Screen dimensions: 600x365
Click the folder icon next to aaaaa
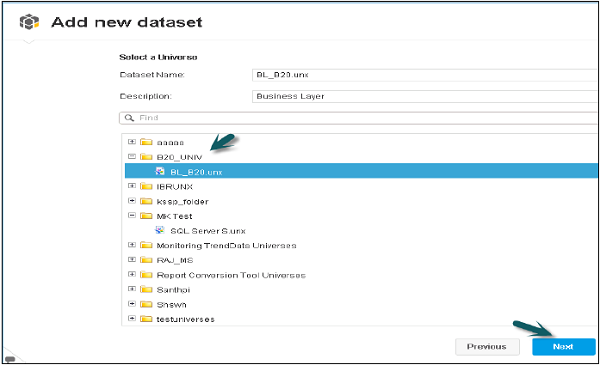(146, 142)
